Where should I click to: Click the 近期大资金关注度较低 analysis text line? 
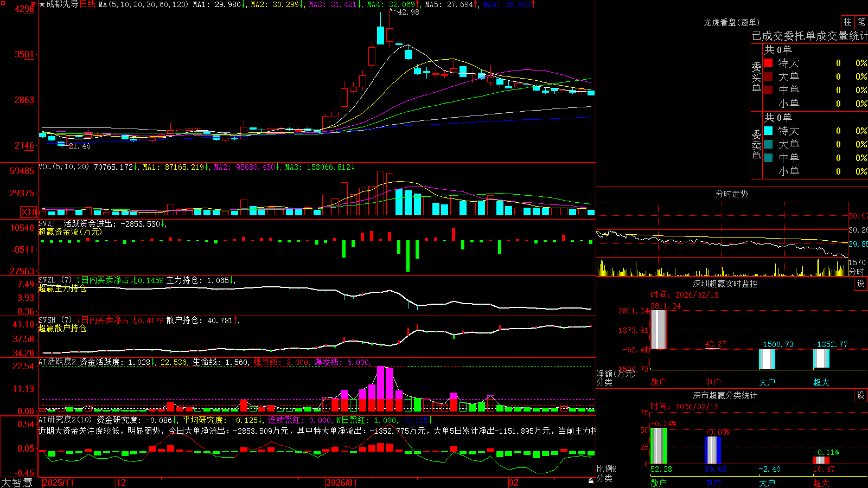[317, 431]
